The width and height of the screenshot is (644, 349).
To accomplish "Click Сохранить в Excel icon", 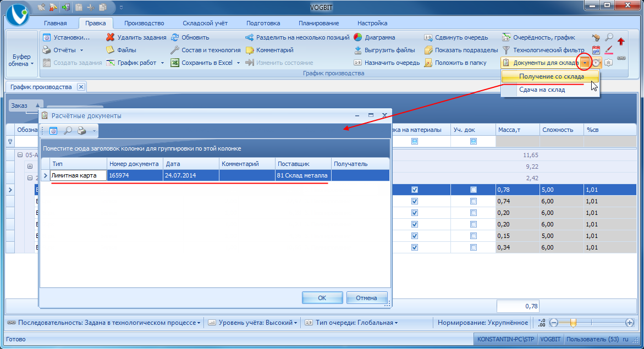I will (x=175, y=63).
